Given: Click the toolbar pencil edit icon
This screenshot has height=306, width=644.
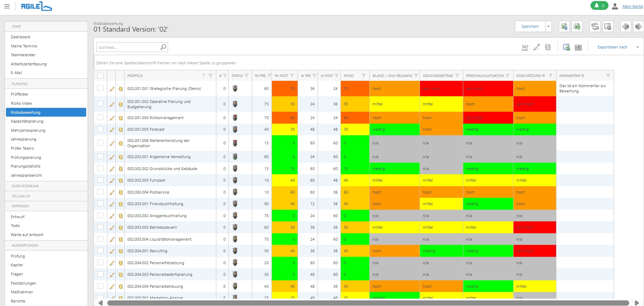Looking at the screenshot, I should tap(536, 47).
